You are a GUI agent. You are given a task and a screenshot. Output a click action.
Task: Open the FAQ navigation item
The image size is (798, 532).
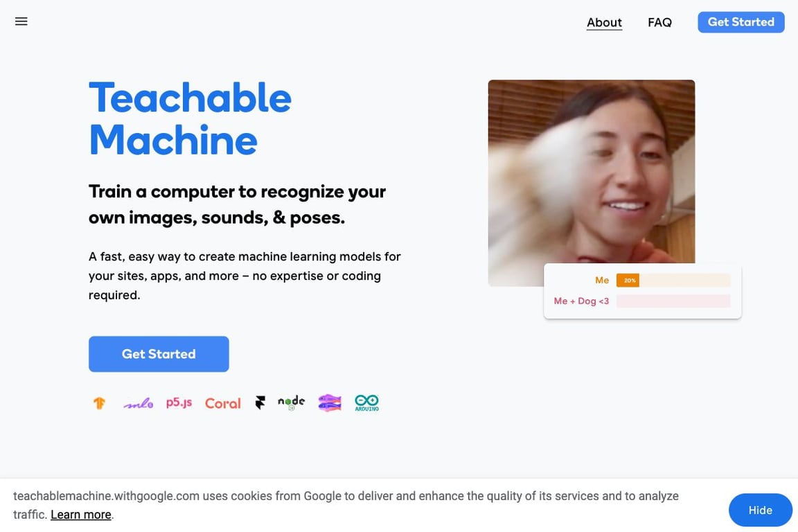click(659, 22)
